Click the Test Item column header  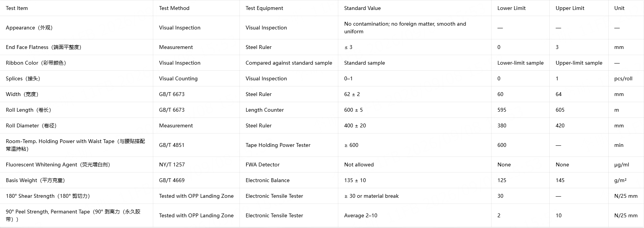[x=76, y=8]
